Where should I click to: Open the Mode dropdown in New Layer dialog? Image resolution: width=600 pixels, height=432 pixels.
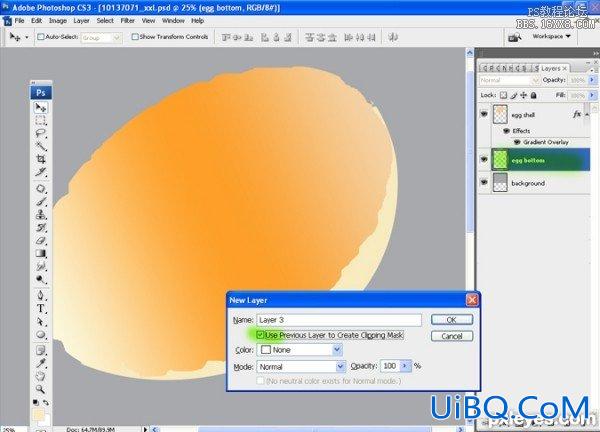point(340,367)
